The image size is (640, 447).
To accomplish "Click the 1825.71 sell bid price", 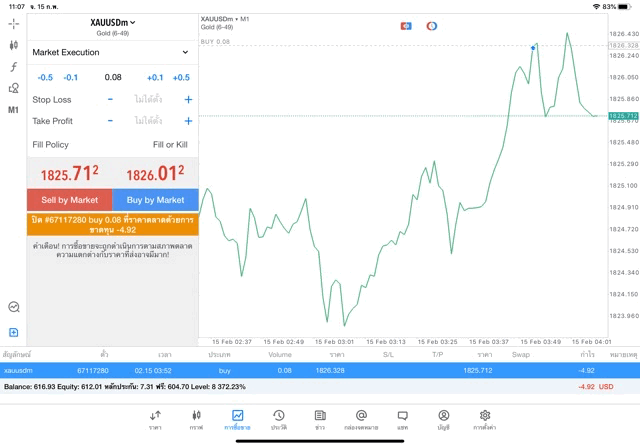I will click(x=69, y=174).
